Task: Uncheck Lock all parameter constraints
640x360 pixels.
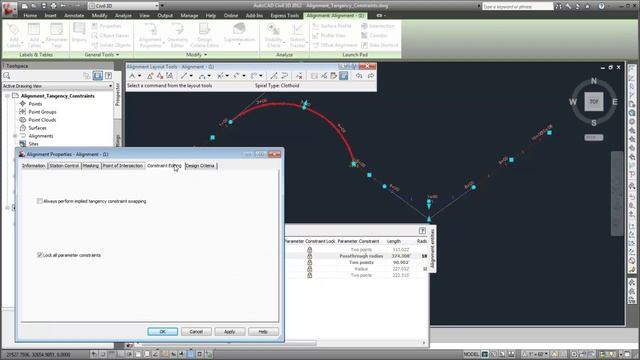Action: pyautogui.click(x=40, y=255)
